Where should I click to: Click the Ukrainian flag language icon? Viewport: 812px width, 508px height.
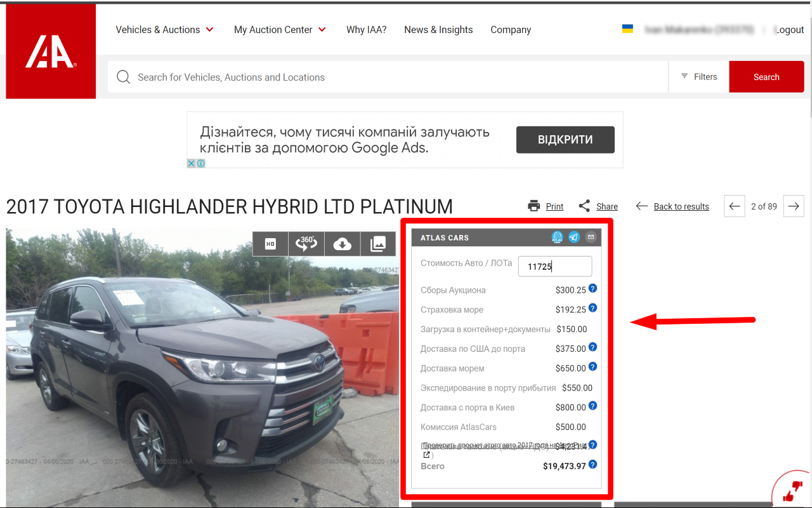click(627, 29)
